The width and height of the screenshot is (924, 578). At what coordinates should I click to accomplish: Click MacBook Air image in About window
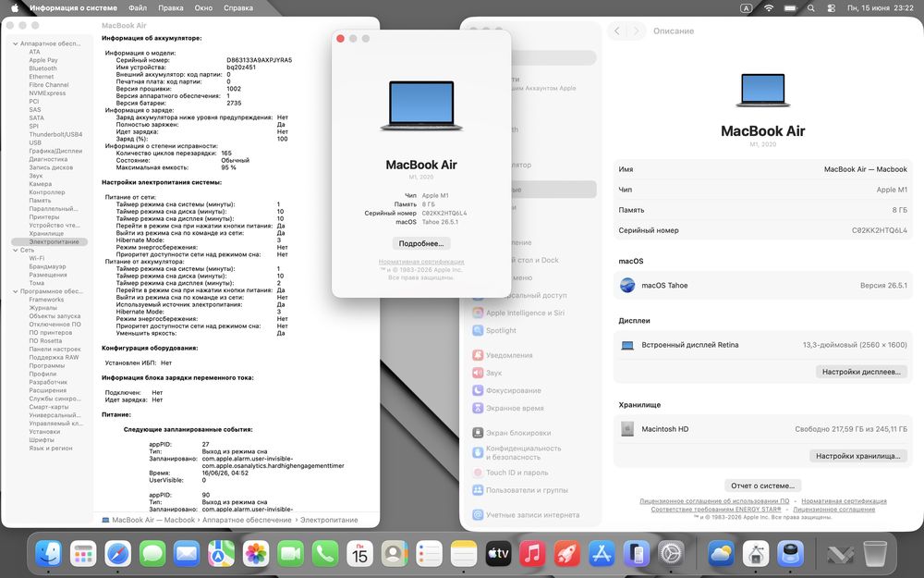point(421,105)
